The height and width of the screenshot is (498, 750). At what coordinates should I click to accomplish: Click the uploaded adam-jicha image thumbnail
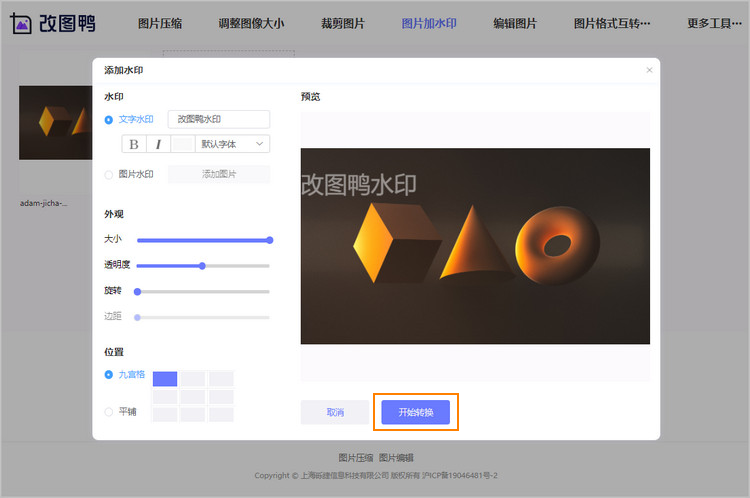tap(55, 123)
